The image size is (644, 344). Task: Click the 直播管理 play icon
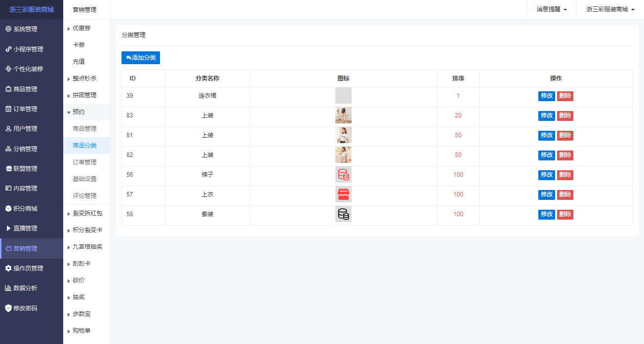click(x=8, y=229)
